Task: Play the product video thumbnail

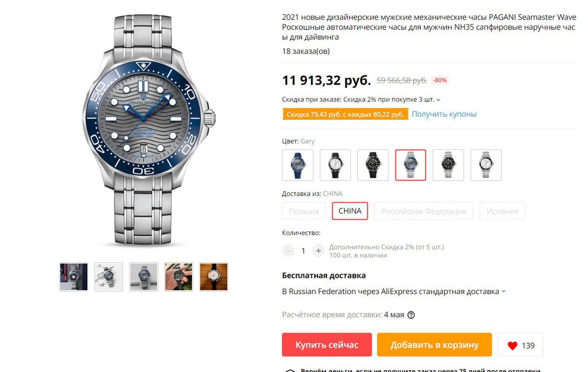Action: (73, 277)
